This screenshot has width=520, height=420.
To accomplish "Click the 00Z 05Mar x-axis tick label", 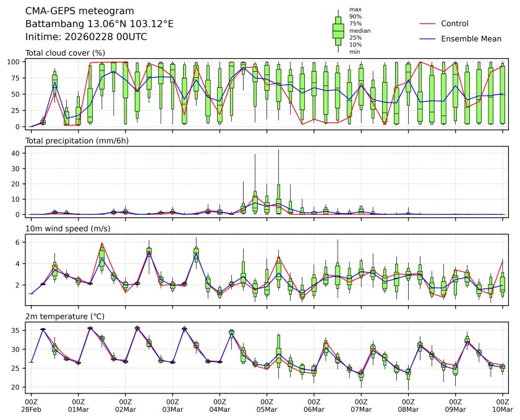I will [266, 405].
